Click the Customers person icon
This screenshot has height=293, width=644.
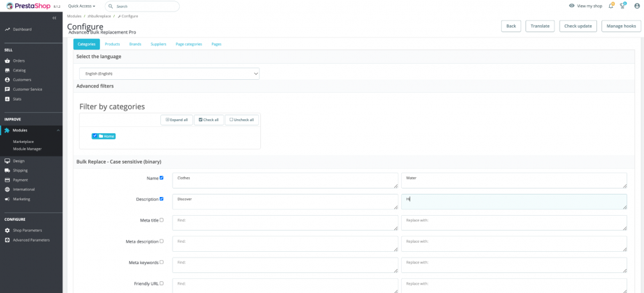click(7, 80)
